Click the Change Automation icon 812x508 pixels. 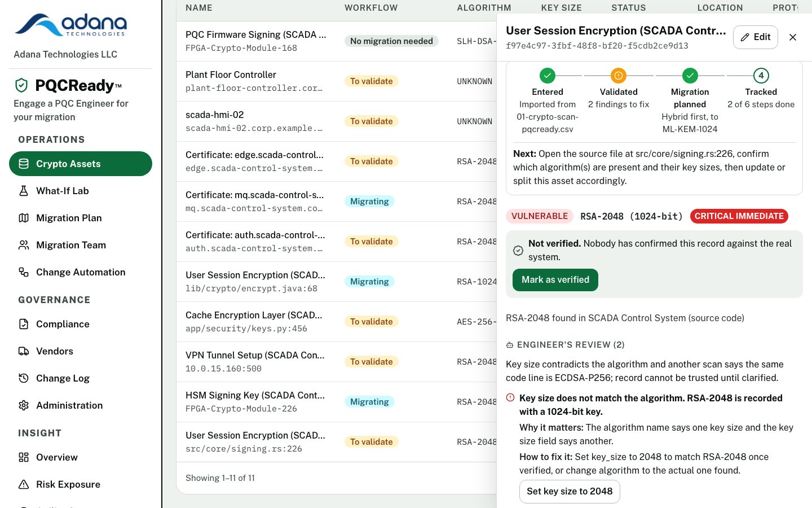24,272
